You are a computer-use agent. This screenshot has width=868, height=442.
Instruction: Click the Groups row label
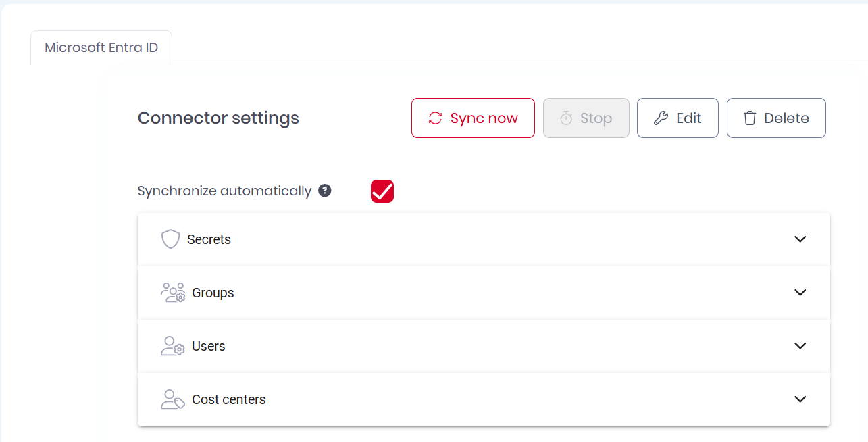coord(213,293)
